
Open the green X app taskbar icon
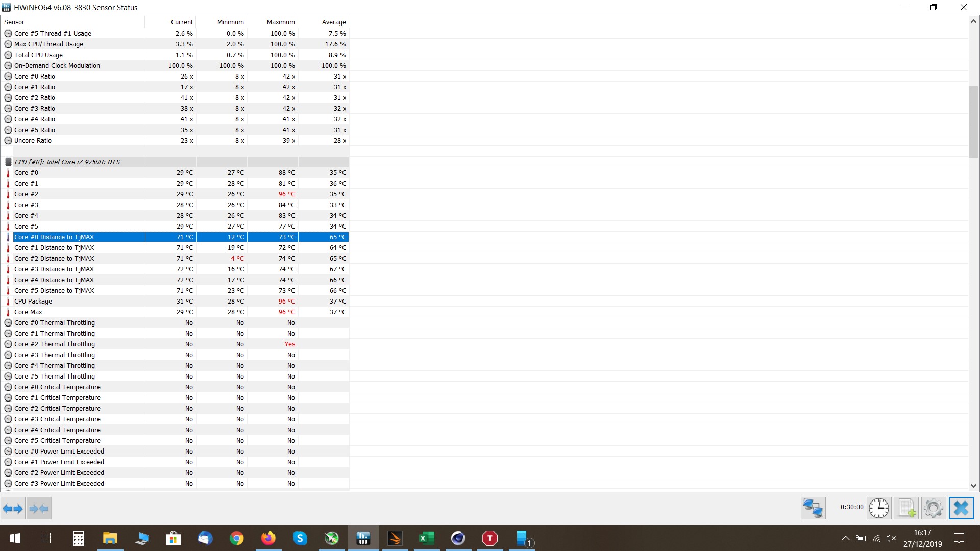[x=331, y=538]
